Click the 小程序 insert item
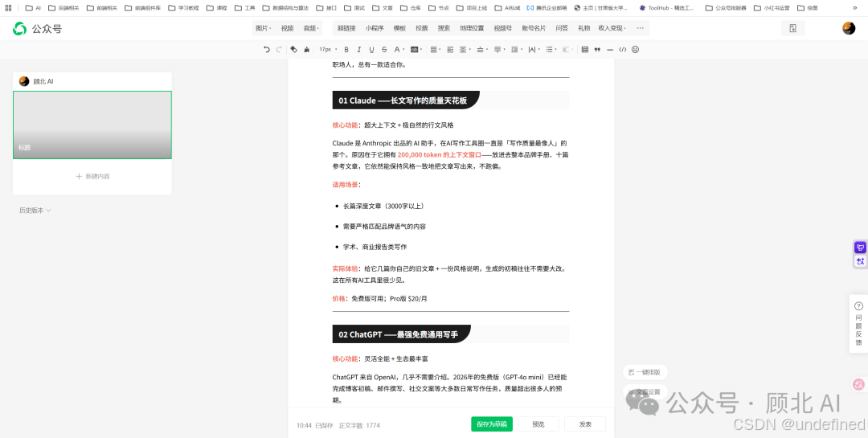 pyautogui.click(x=375, y=28)
